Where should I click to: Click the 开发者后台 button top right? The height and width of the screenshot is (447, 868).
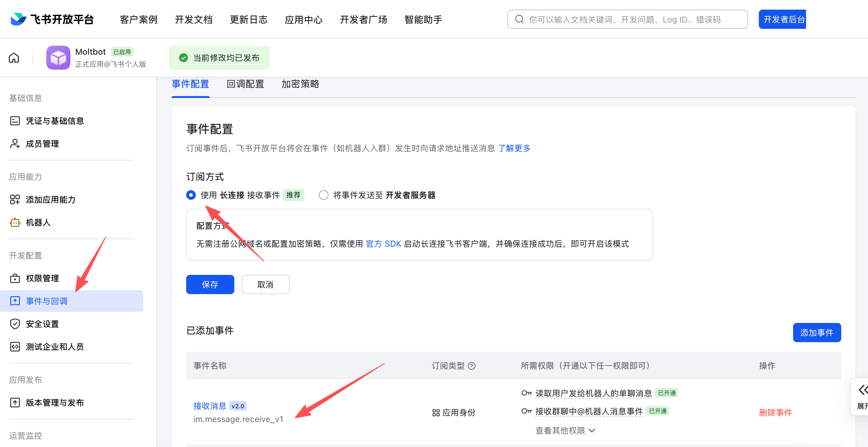pyautogui.click(x=782, y=19)
